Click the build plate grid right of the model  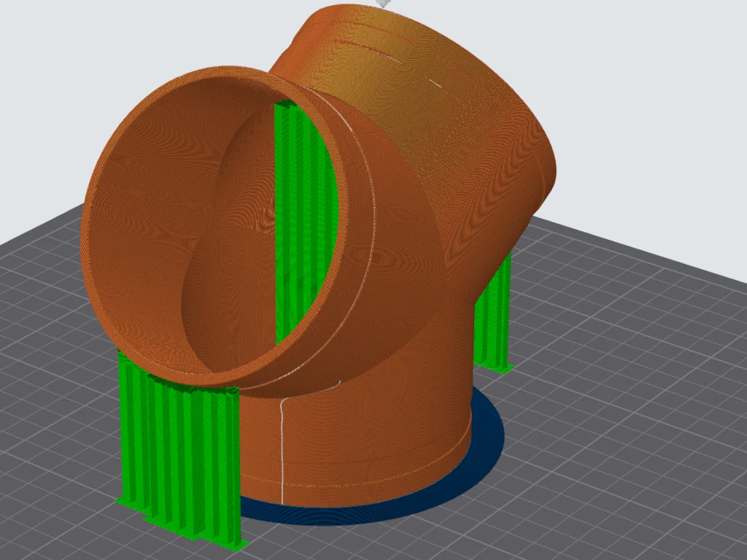coord(620,365)
